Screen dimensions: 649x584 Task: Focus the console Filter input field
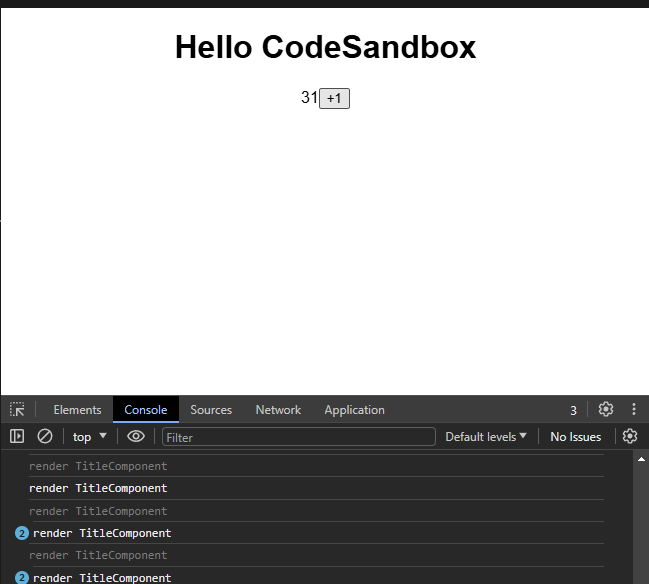(x=299, y=437)
